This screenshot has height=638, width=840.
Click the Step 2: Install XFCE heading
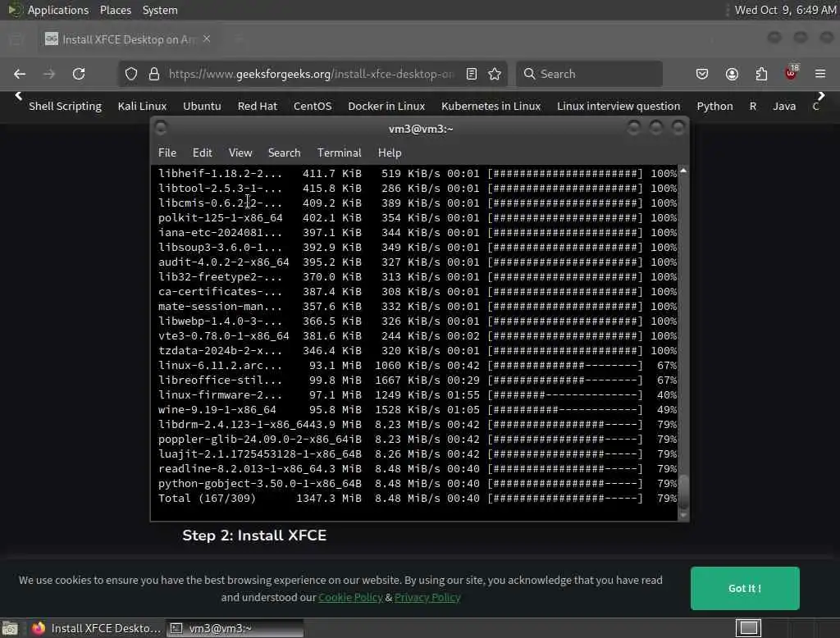(254, 535)
